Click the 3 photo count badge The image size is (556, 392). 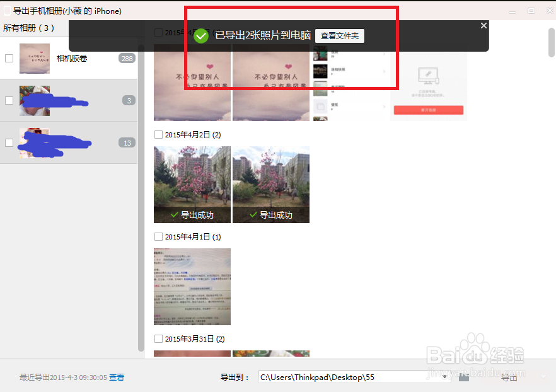[x=129, y=101]
